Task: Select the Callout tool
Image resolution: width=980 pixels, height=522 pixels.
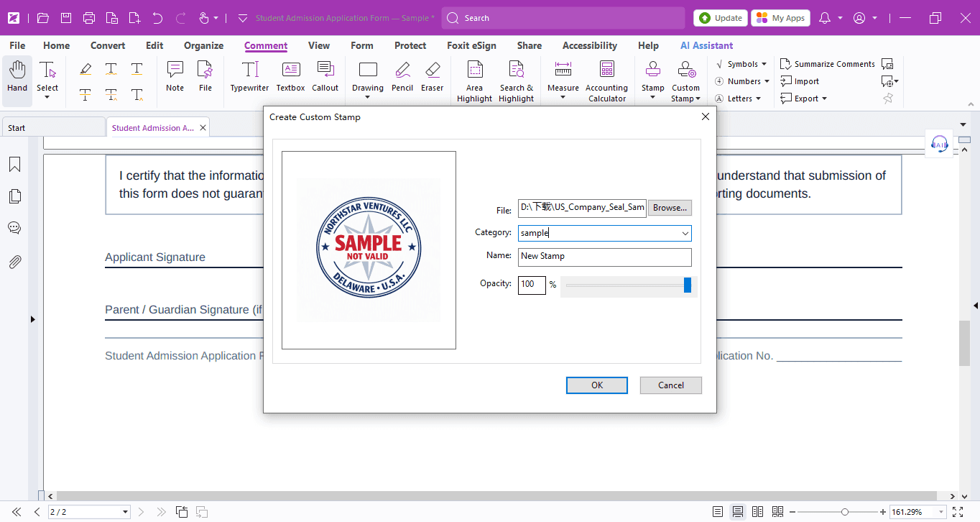Action: [x=325, y=77]
